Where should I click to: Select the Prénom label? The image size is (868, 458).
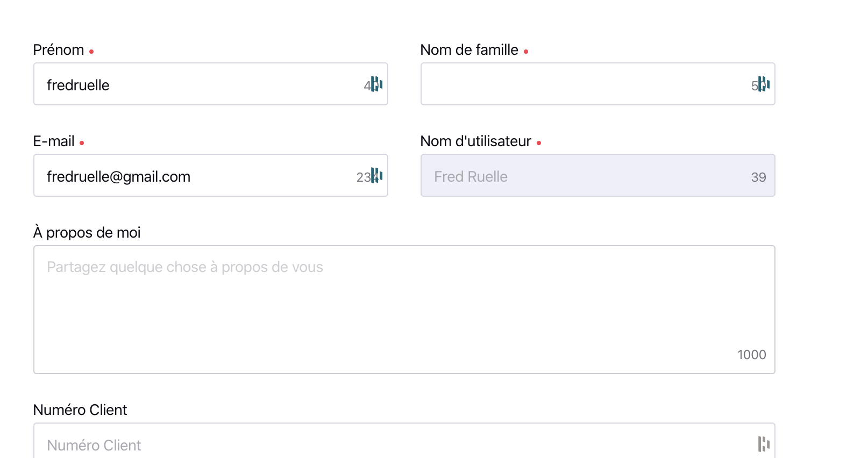(59, 50)
